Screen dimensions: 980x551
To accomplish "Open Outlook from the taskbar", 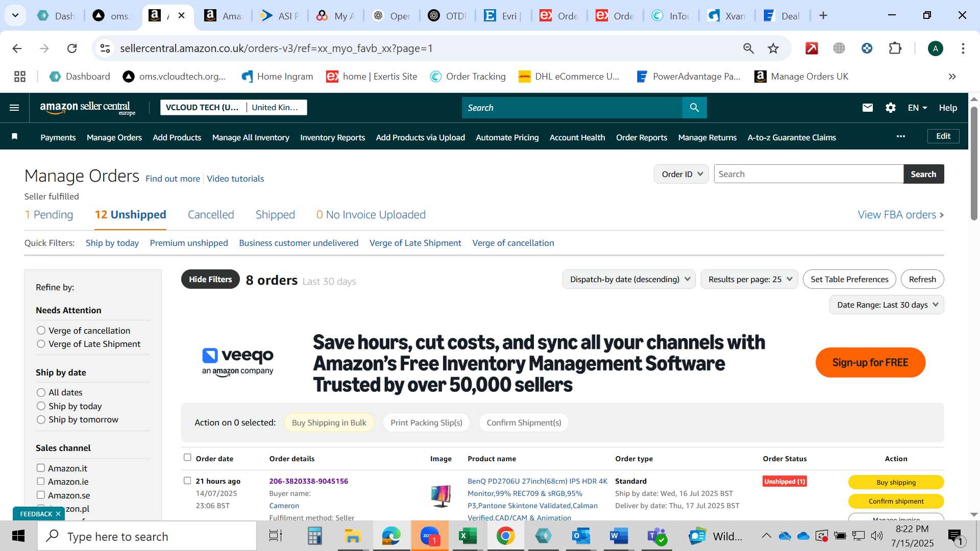I will tap(581, 536).
